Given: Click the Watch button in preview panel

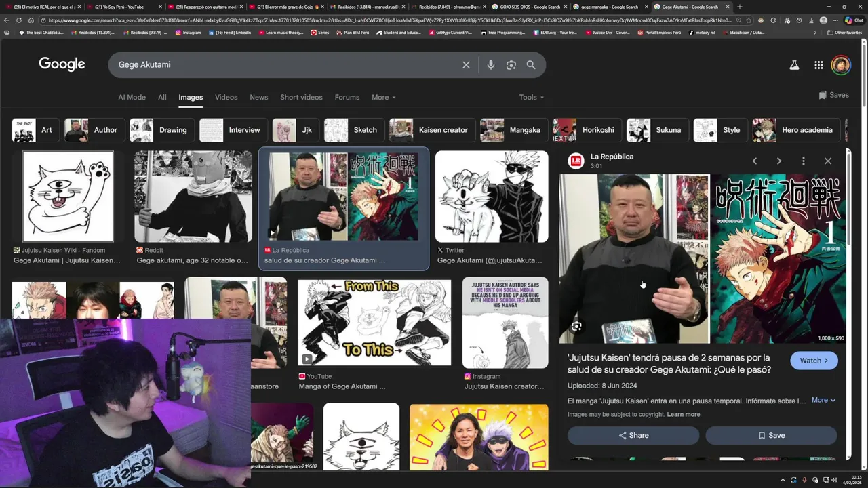Looking at the screenshot, I should [x=814, y=361].
